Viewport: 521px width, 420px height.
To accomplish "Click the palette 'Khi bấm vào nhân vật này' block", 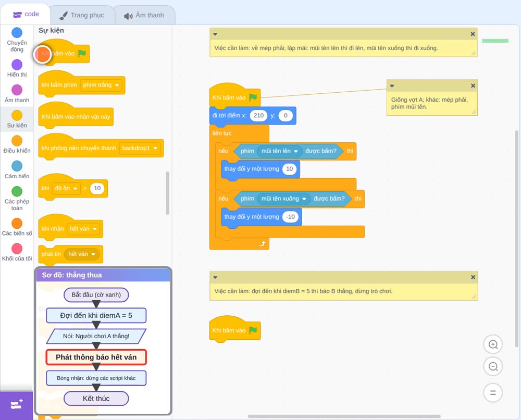I will pyautogui.click(x=76, y=115).
